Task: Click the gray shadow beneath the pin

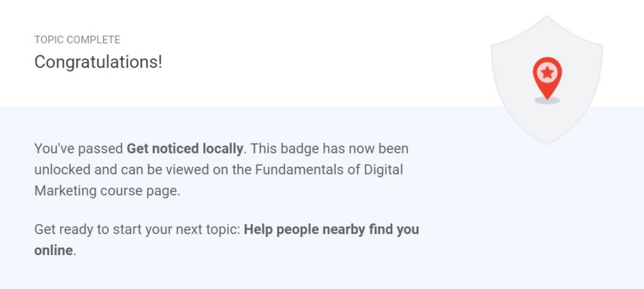Action: (x=547, y=100)
